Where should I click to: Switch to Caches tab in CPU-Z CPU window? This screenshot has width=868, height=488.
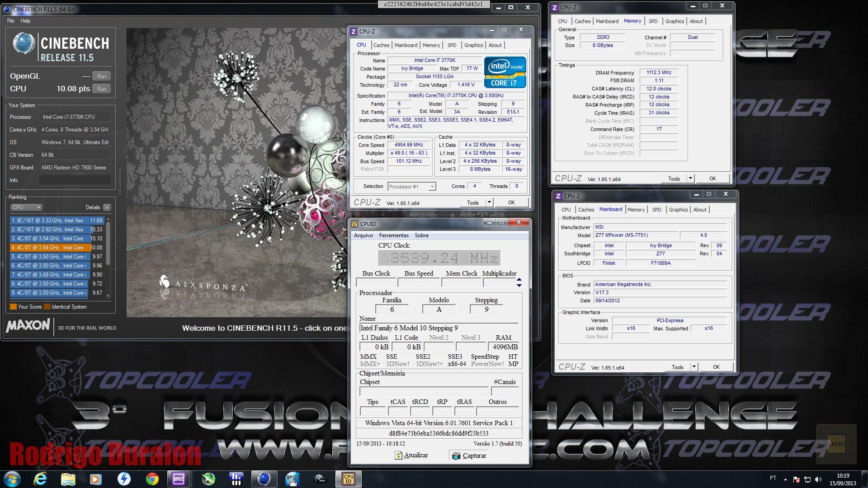[x=381, y=45]
